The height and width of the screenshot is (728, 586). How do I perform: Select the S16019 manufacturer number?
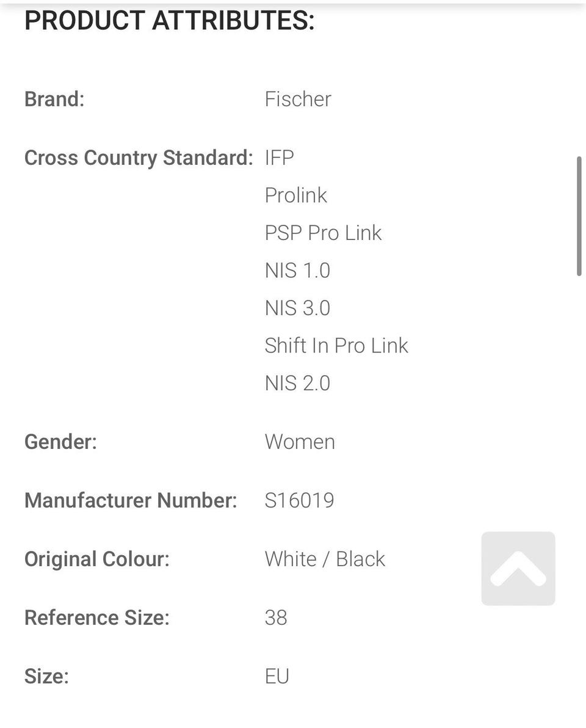coord(299,500)
